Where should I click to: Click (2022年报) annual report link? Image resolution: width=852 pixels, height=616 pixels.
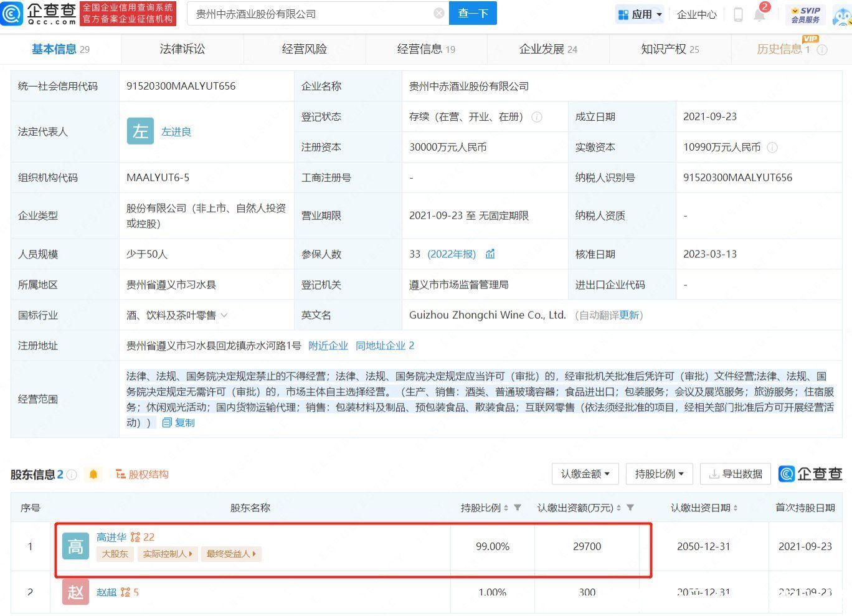[x=452, y=254]
